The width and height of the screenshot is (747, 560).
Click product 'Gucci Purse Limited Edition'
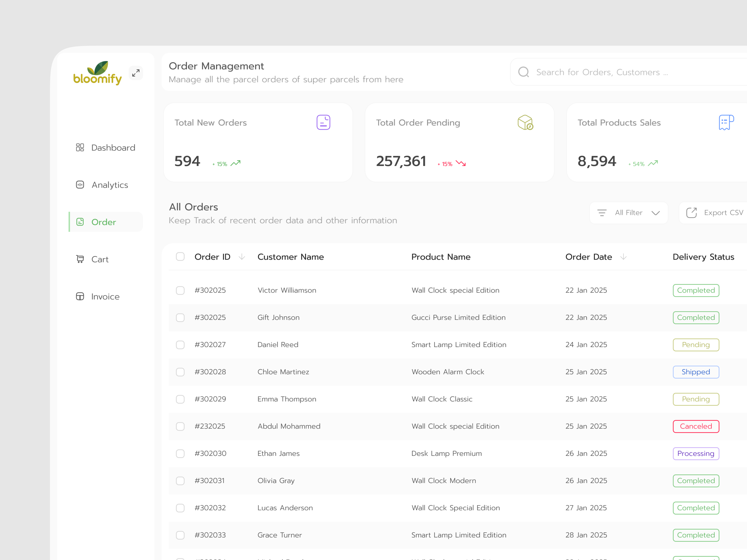pos(458,318)
